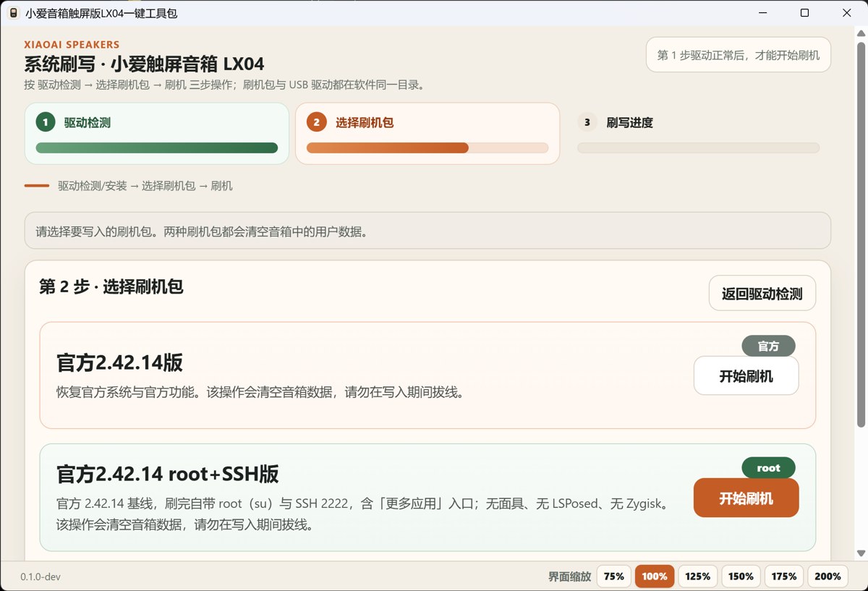Image resolution: width=868 pixels, height=591 pixels.
Task: Minimize the 小爱音箱 tool window
Action: 762,13
